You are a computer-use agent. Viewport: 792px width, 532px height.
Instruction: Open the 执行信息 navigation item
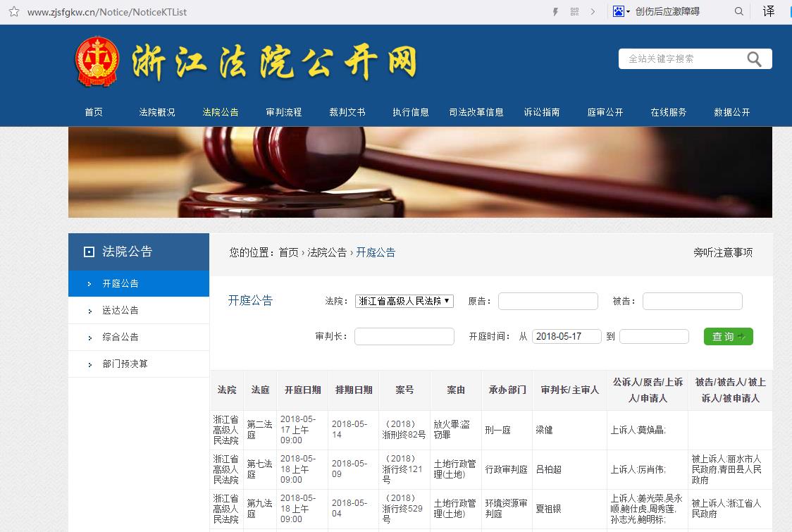pyautogui.click(x=411, y=112)
